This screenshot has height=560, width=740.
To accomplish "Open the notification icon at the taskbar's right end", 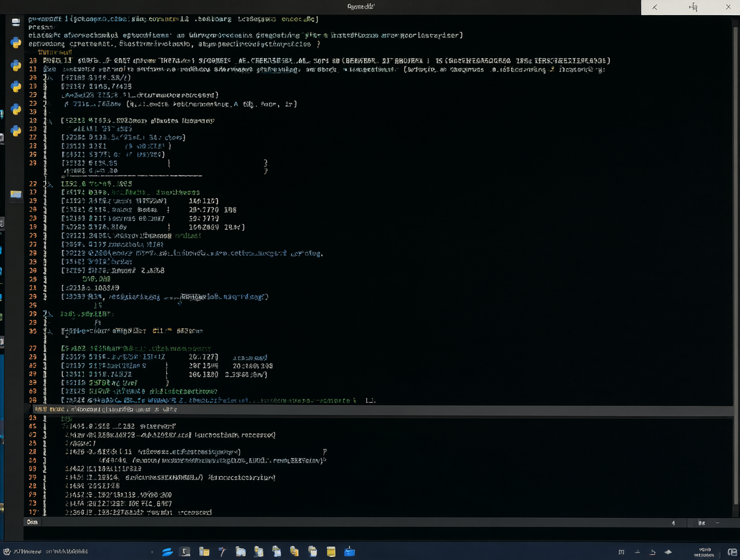I will point(732,552).
